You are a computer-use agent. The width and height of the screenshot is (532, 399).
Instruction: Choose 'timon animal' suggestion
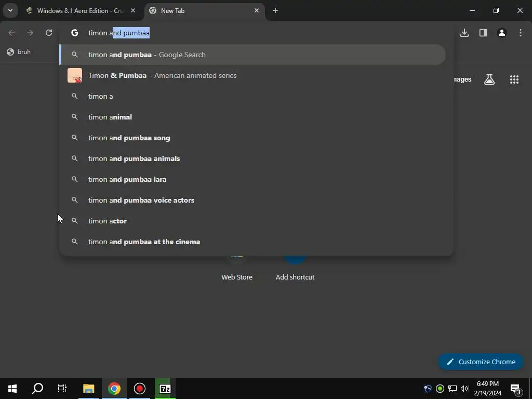[x=253, y=117]
